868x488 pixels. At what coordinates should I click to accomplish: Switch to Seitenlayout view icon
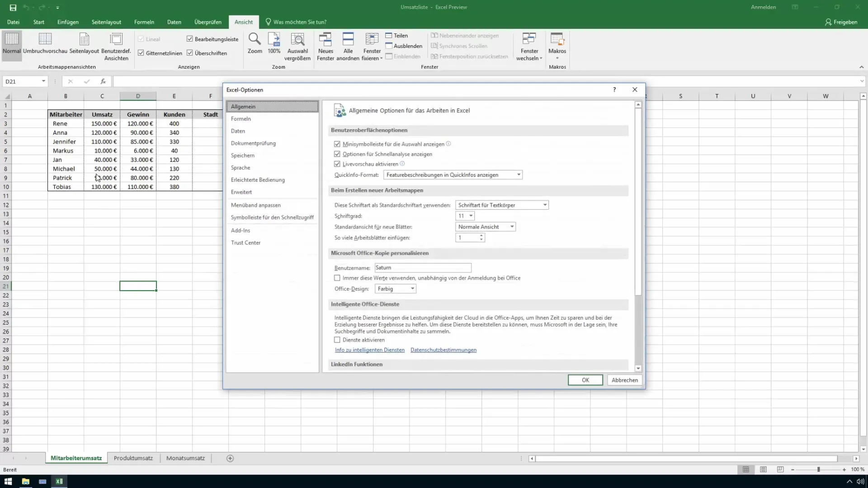[x=84, y=43]
